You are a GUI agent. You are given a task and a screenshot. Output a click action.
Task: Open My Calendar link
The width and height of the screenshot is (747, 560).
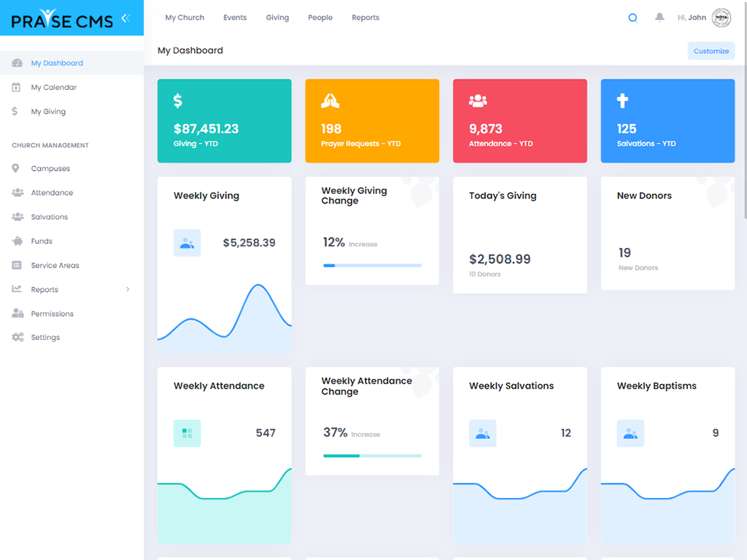(53, 87)
